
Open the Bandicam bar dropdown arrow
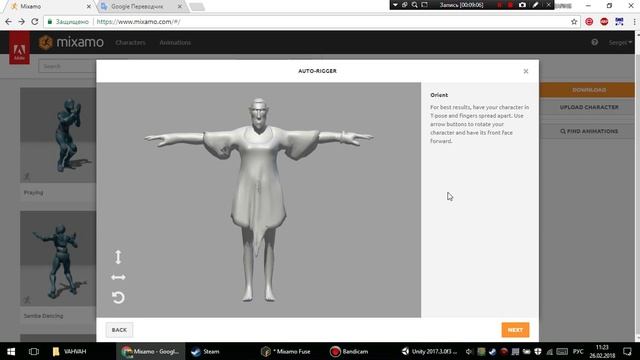[x=395, y=5]
